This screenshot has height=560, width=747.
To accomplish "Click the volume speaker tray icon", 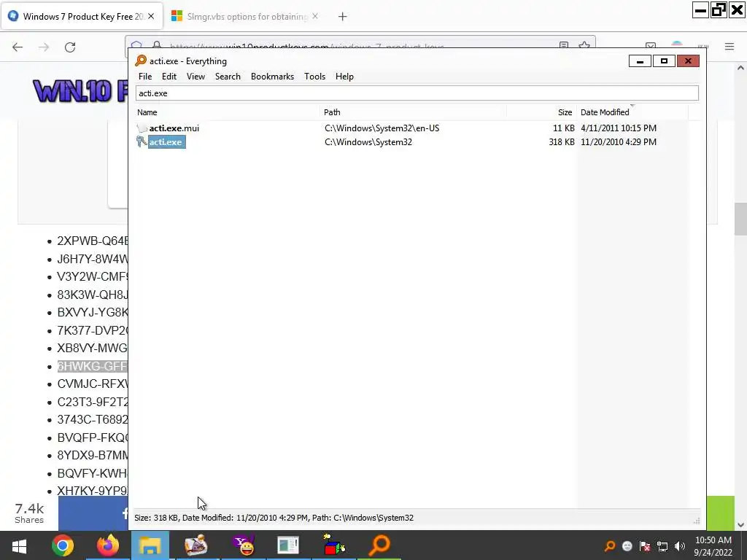I will tap(680, 546).
